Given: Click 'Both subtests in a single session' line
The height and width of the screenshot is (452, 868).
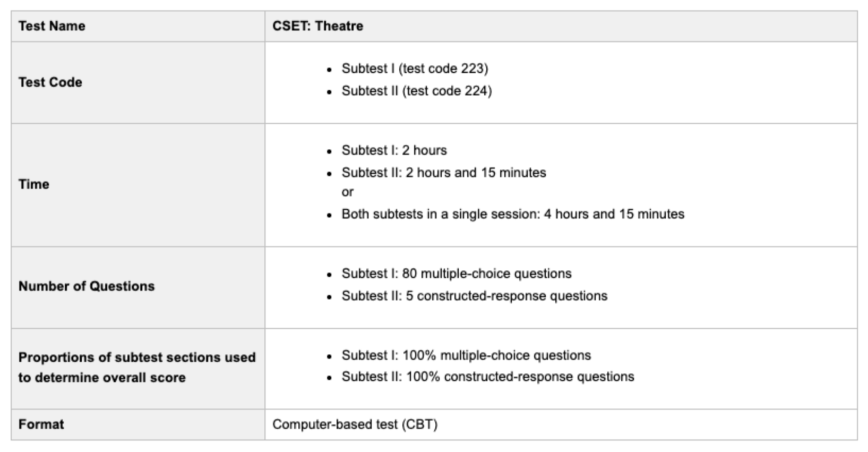Looking at the screenshot, I should 513,214.
